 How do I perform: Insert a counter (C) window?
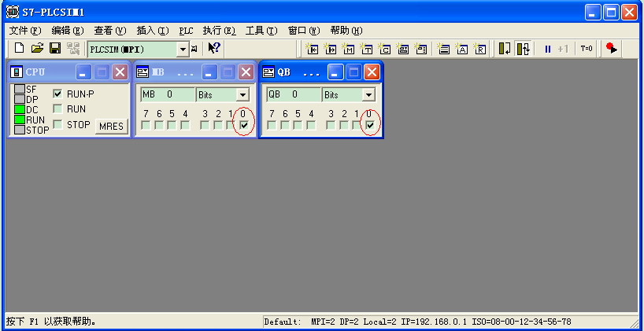[x=384, y=49]
